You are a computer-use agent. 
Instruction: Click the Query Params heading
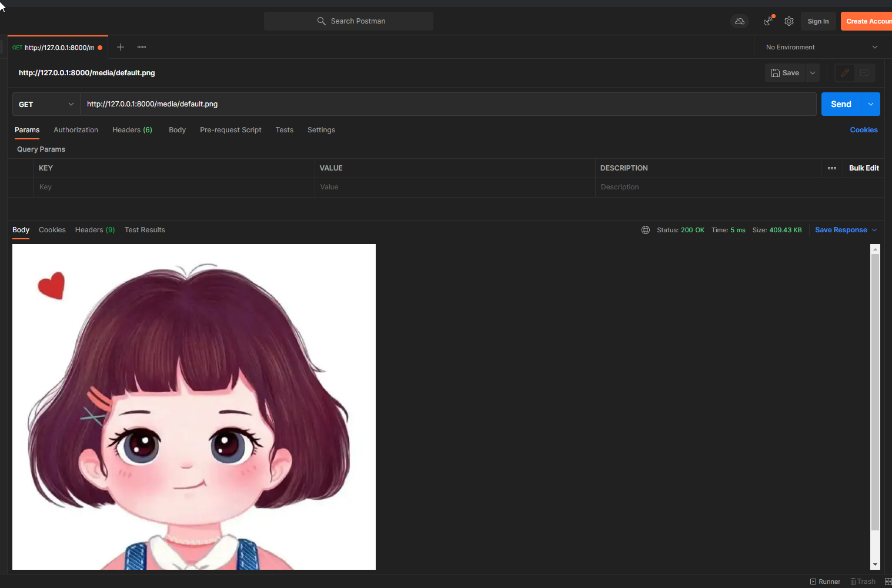click(x=41, y=149)
